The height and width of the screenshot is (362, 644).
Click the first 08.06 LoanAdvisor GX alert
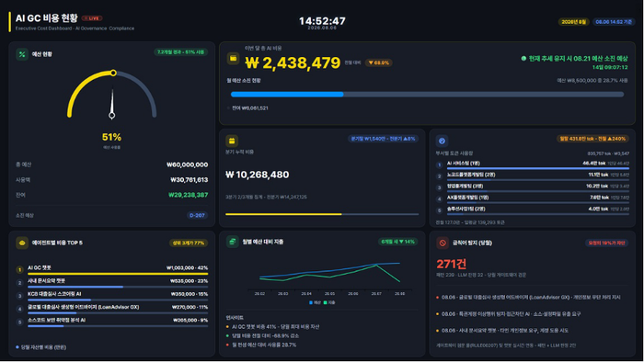[x=528, y=297]
